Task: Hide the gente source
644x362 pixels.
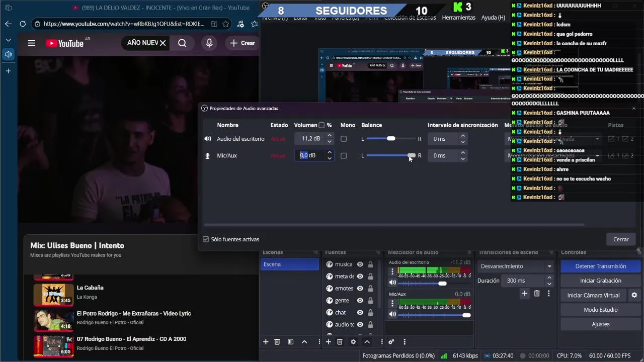Action: [360, 301]
